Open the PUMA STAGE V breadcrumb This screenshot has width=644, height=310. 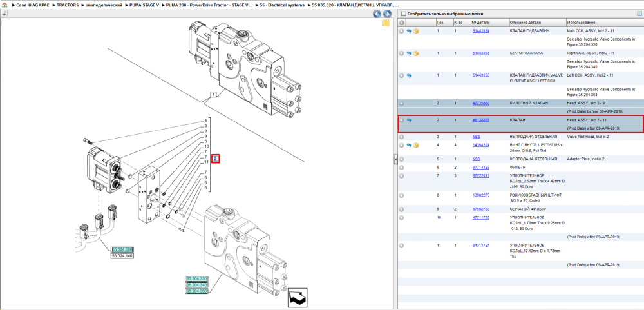[x=144, y=5]
